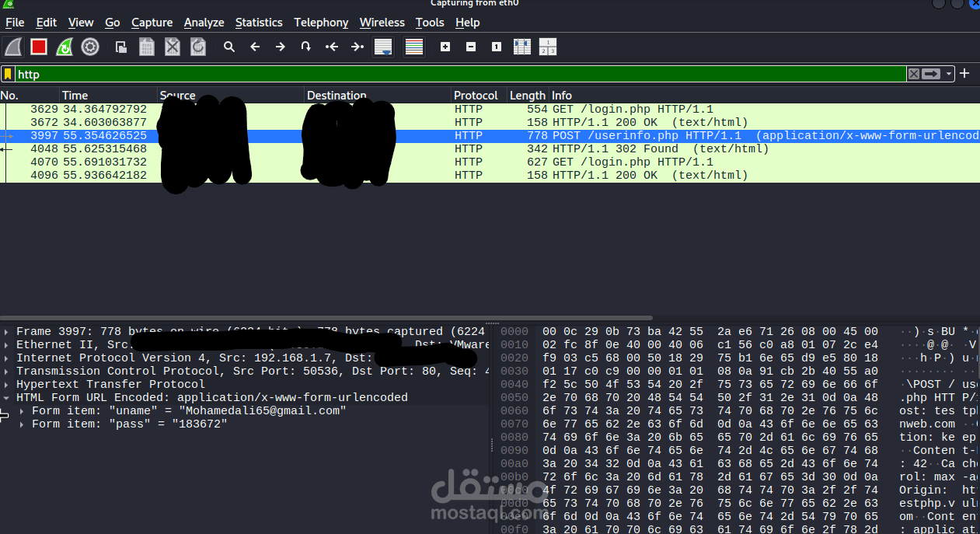Click the find packet magnifier icon
This screenshot has width=980, height=534.
229,47
